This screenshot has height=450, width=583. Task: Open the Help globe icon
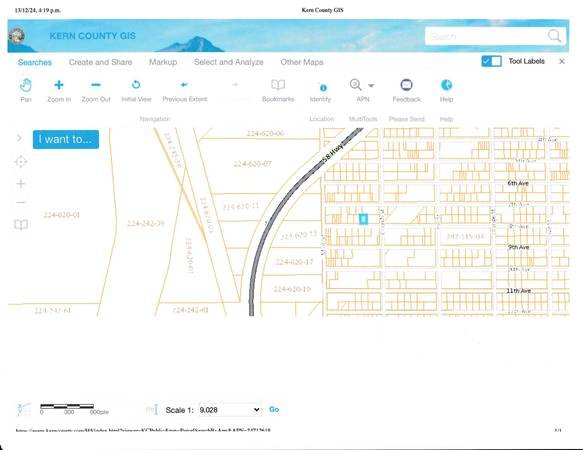[x=446, y=85]
